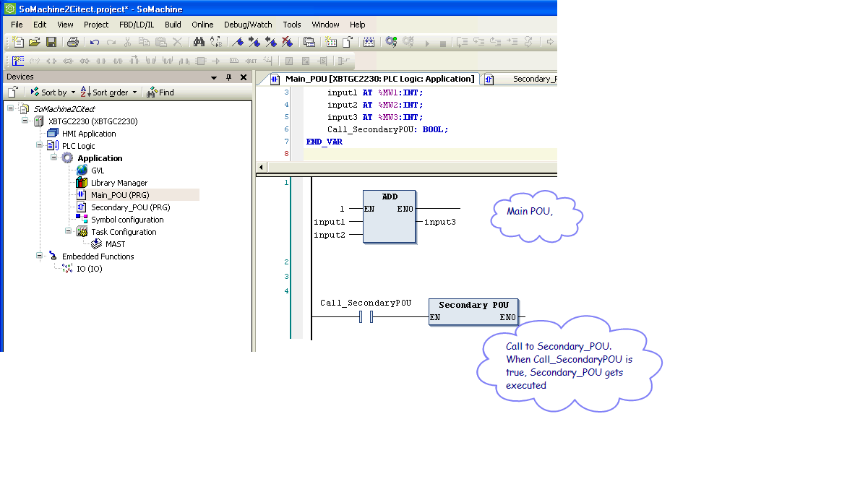Click the Cut scissors icon
868x492 pixels.
(127, 42)
